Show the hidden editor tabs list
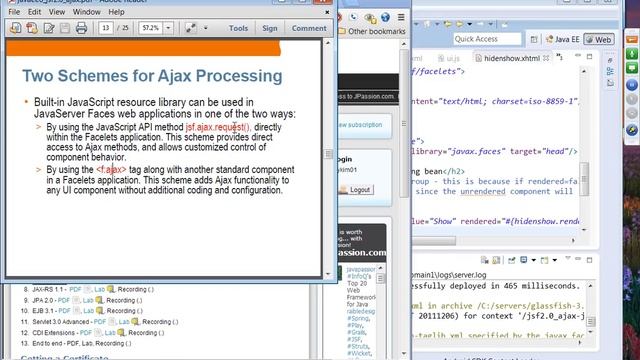This screenshot has width=640, height=360. coord(560,57)
